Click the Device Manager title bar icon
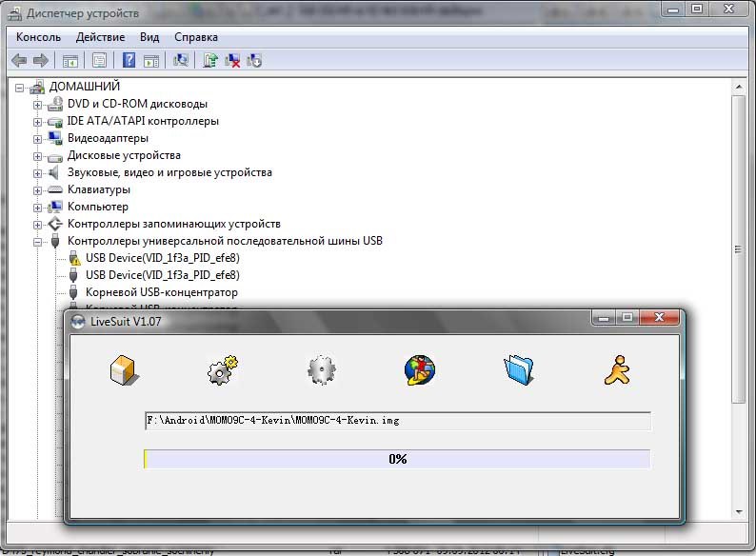Viewport: 756px width, 556px height. tap(15, 13)
